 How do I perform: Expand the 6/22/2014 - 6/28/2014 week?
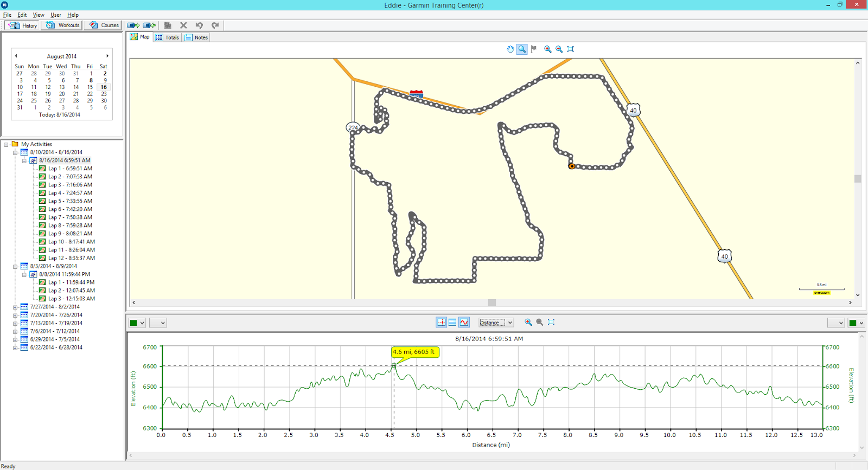(x=15, y=348)
